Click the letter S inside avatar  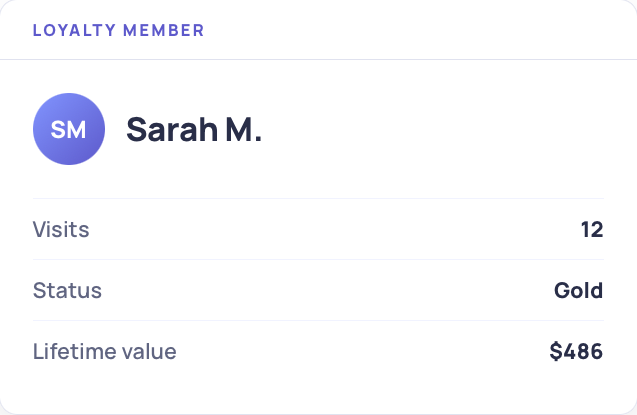57,130
